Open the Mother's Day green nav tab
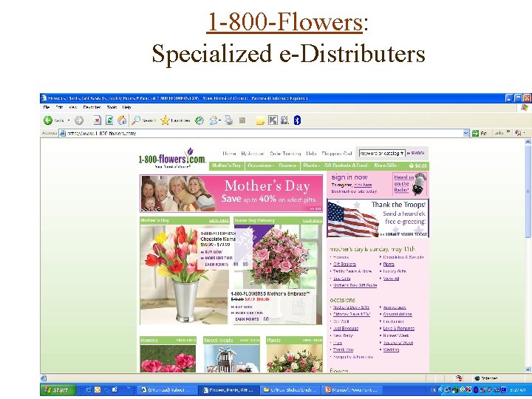532x399 pixels. coord(227,166)
